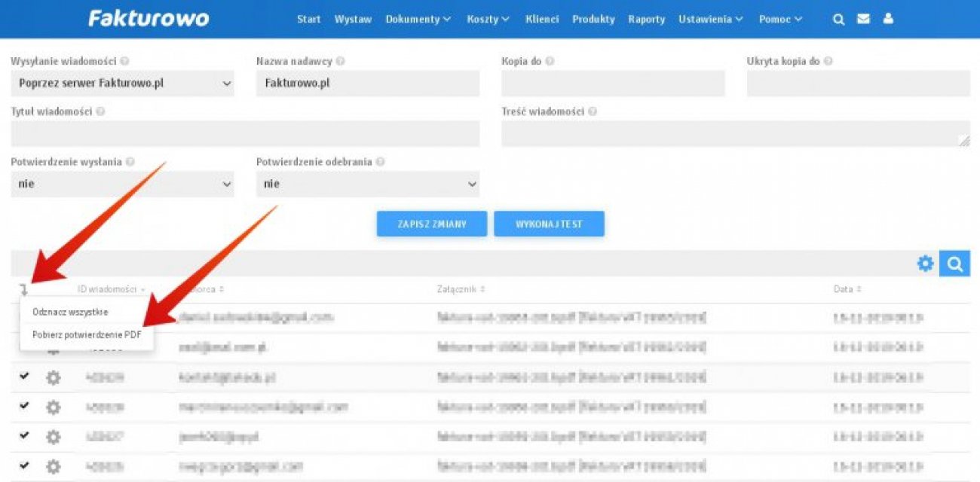
Task: Click the help icon beside Potwierdzenie odebrania
Action: tap(380, 162)
